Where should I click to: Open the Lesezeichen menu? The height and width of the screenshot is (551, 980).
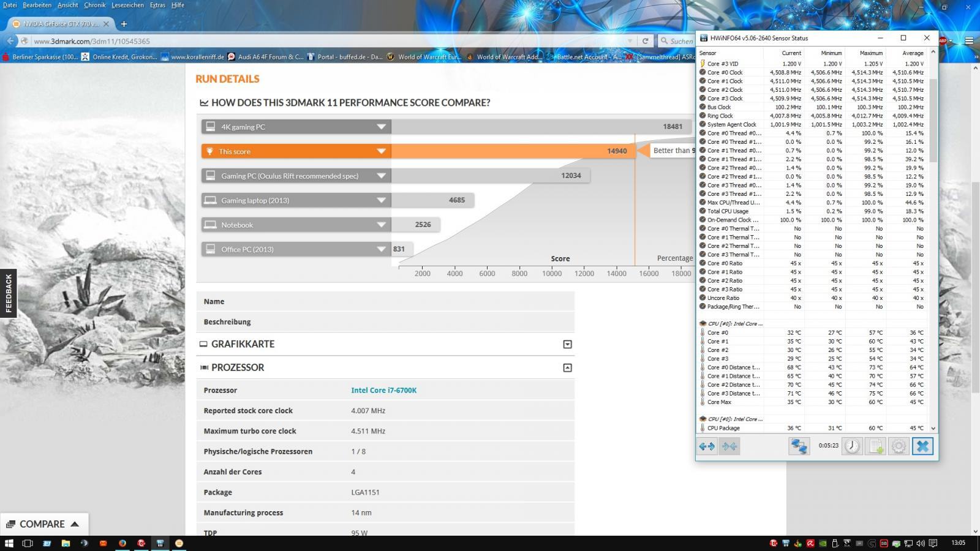coord(127,5)
